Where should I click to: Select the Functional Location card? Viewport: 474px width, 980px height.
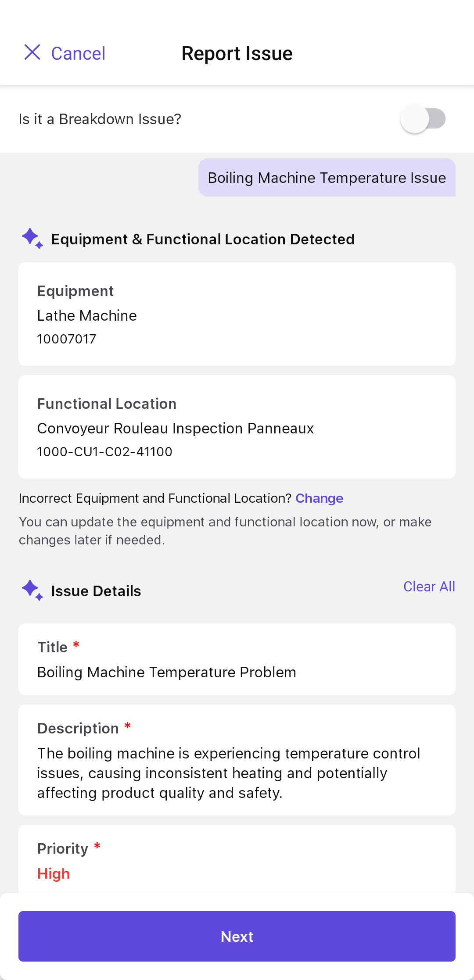(237, 427)
